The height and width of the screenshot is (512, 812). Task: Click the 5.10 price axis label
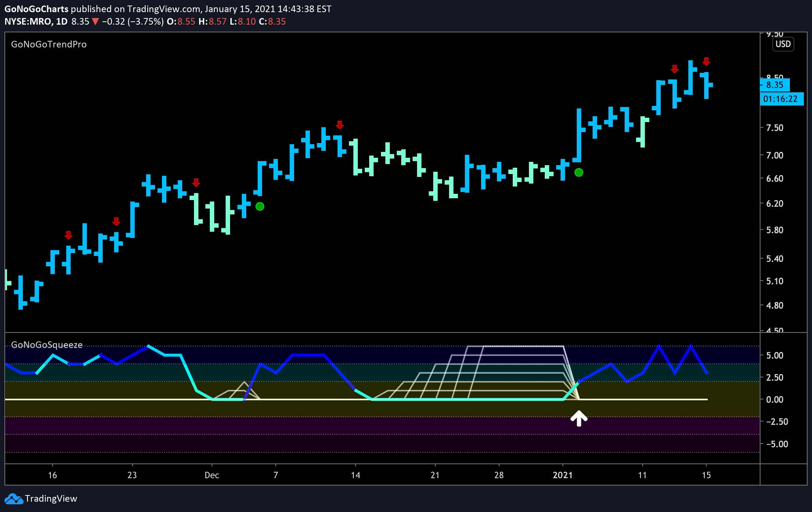[x=775, y=281]
